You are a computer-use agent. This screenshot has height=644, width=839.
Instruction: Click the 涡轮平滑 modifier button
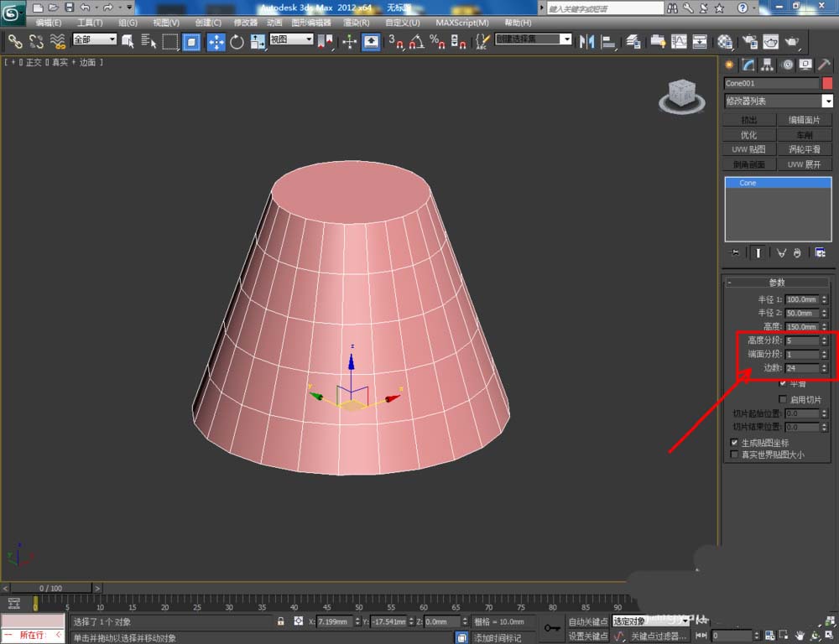[805, 149]
